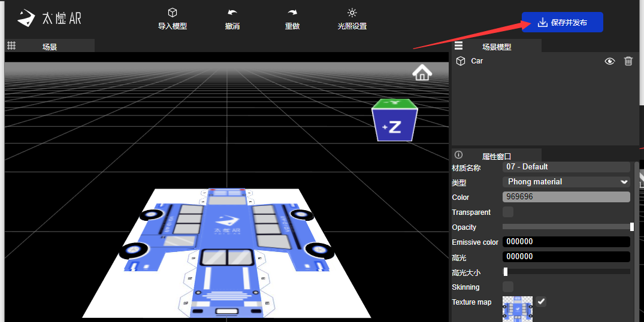This screenshot has width=644, height=322.
Task: Select the 场景 tab
Action: [x=50, y=46]
